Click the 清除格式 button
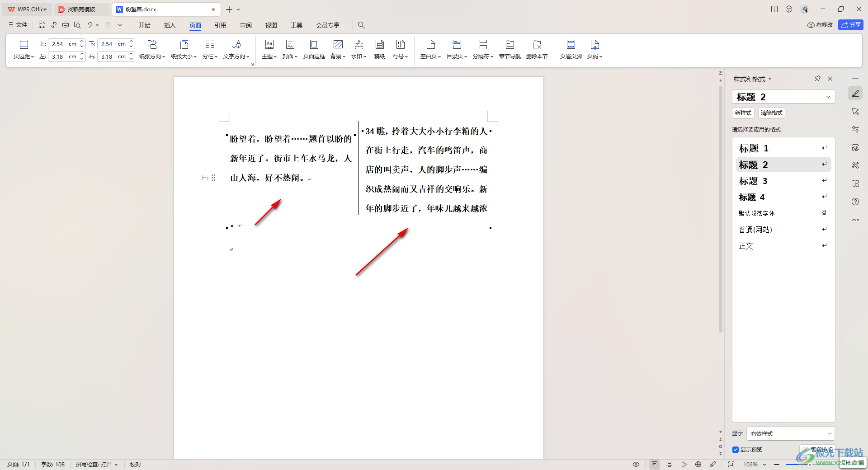The height and width of the screenshot is (470, 868). point(772,113)
